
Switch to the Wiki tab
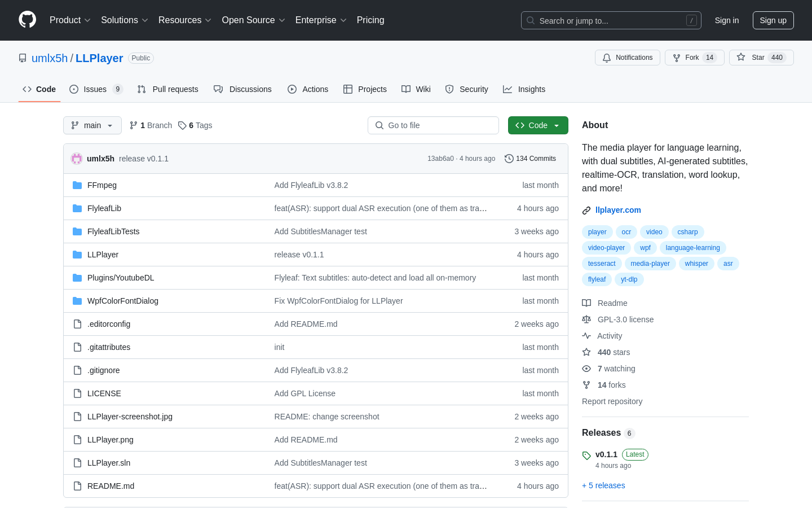tap(416, 89)
